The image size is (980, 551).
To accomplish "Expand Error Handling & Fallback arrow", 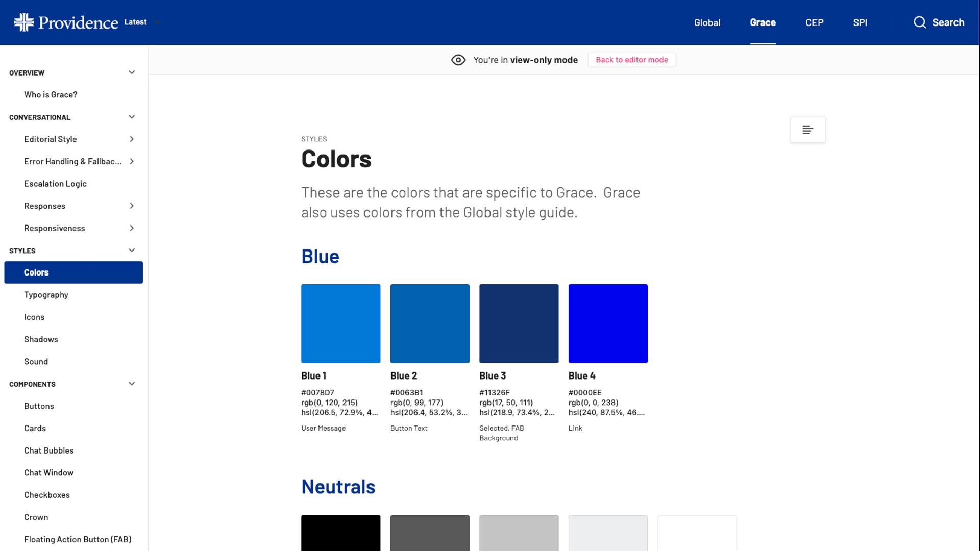I will (x=132, y=161).
